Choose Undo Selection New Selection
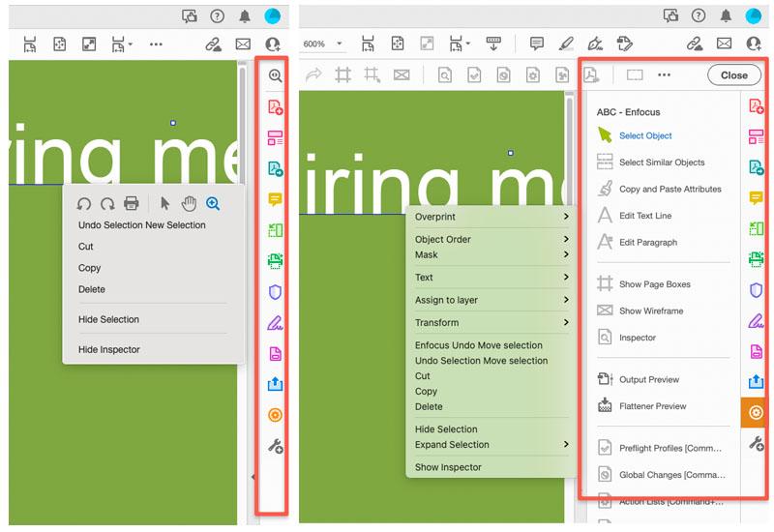 pyautogui.click(x=142, y=225)
